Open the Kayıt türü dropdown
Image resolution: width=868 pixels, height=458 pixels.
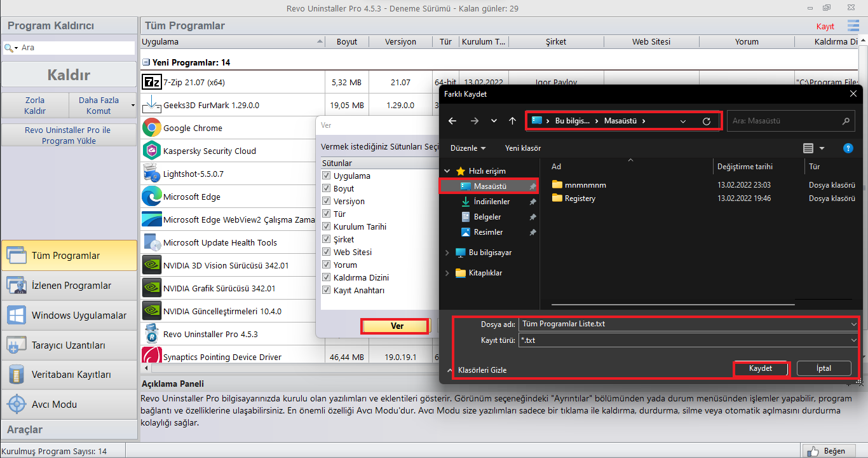(x=853, y=340)
